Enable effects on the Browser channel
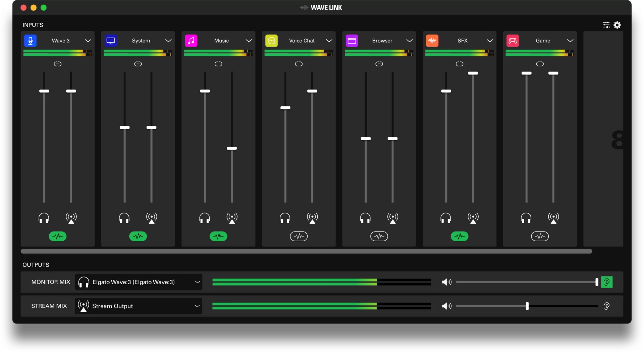The height and width of the screenshot is (352, 644). click(379, 236)
